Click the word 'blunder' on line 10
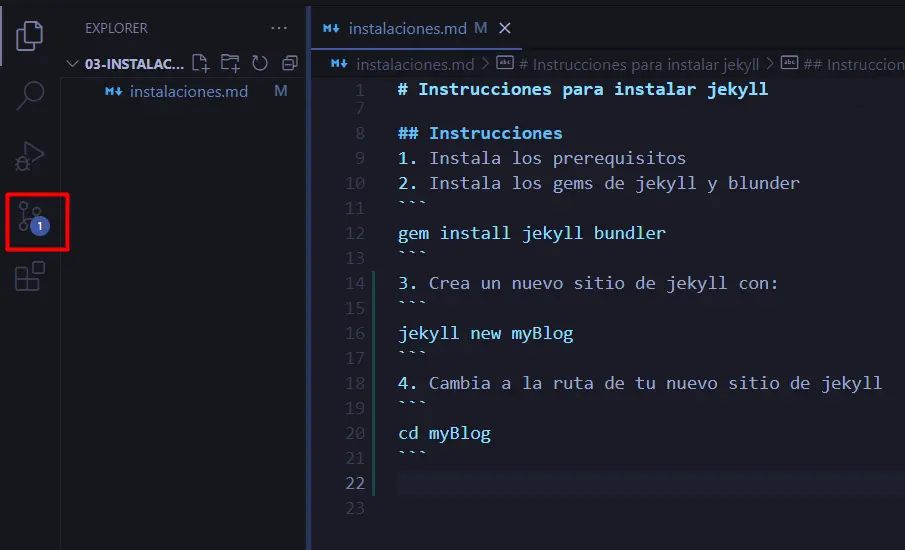Screen dimensions: 905x550 (x=764, y=183)
